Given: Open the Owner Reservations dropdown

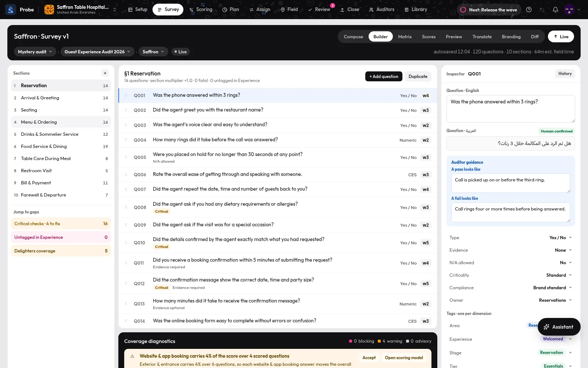Looking at the screenshot, I should coord(555,300).
